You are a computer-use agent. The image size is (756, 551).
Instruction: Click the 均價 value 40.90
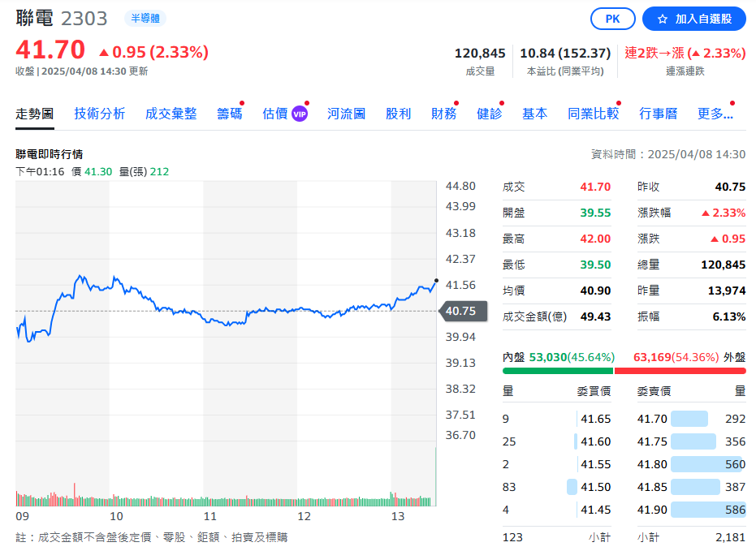(x=595, y=291)
